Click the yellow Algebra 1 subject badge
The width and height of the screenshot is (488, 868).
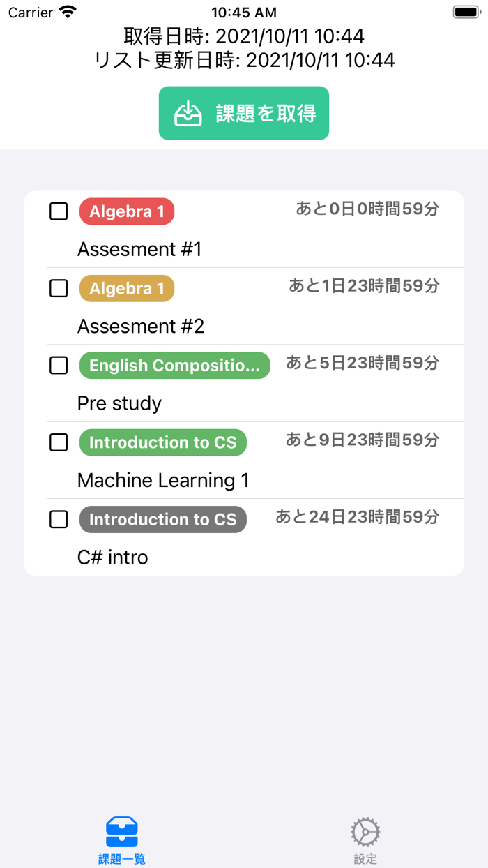point(126,287)
